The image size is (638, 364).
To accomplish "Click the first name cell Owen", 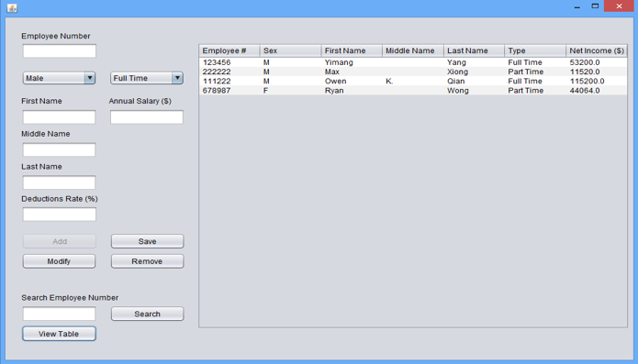I will (352, 81).
